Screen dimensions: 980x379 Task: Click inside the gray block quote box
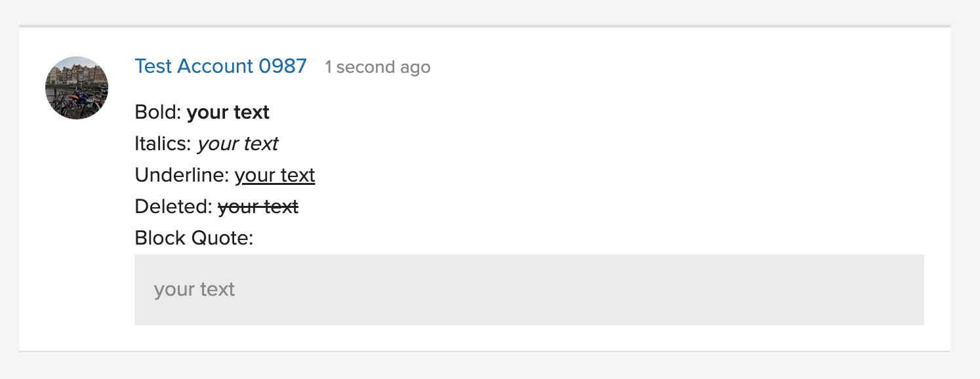(x=529, y=290)
